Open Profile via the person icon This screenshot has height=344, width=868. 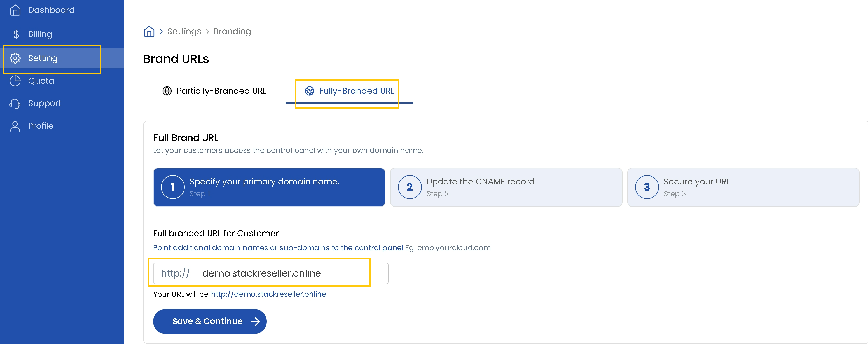15,125
